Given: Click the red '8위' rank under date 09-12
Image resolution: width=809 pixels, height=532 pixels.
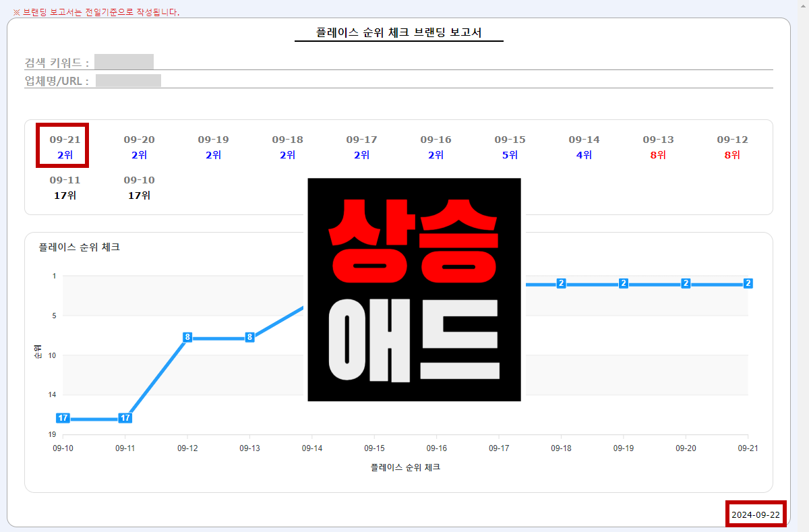Looking at the screenshot, I should click(733, 155).
